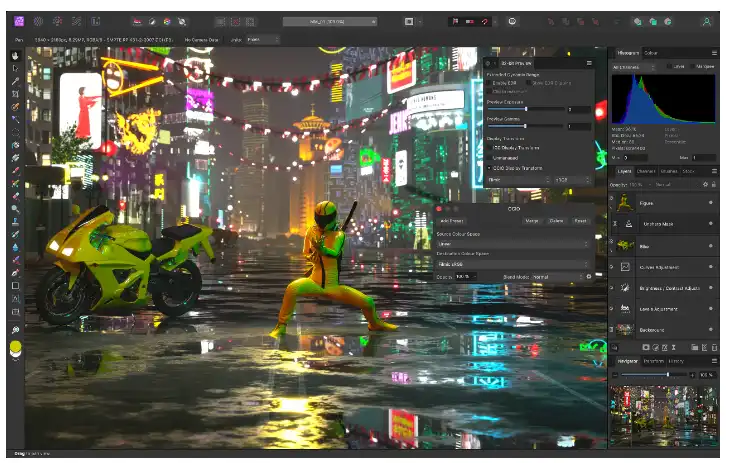Screen dimensions: 729x463
Task: Toggle Enable EDR checkbox
Action: click(490, 83)
